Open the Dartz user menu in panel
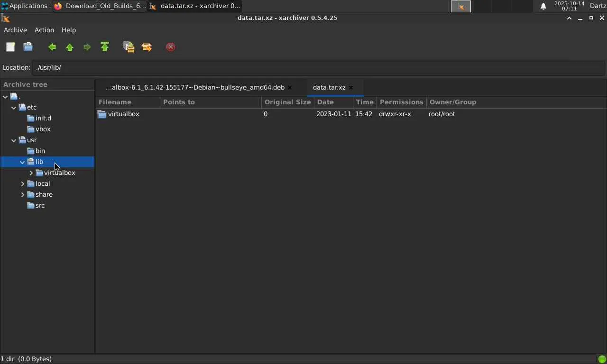The height and width of the screenshot is (364, 607). pyautogui.click(x=598, y=6)
